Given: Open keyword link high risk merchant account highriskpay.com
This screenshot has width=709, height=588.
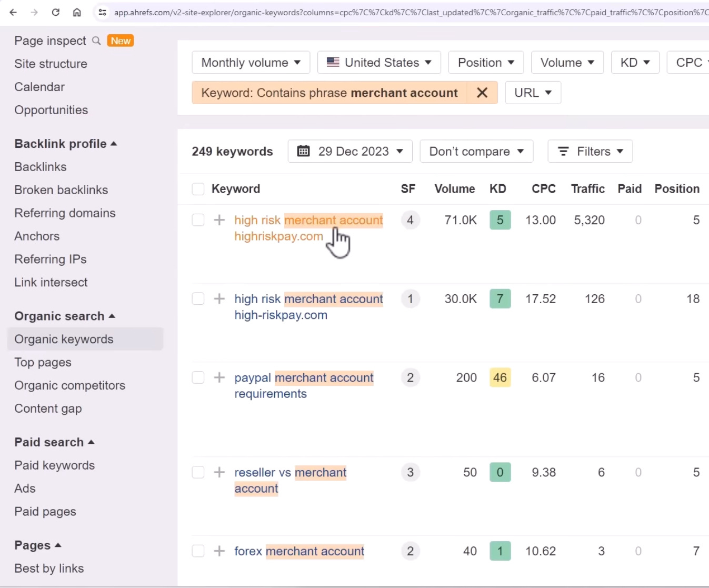Looking at the screenshot, I should 308,228.
